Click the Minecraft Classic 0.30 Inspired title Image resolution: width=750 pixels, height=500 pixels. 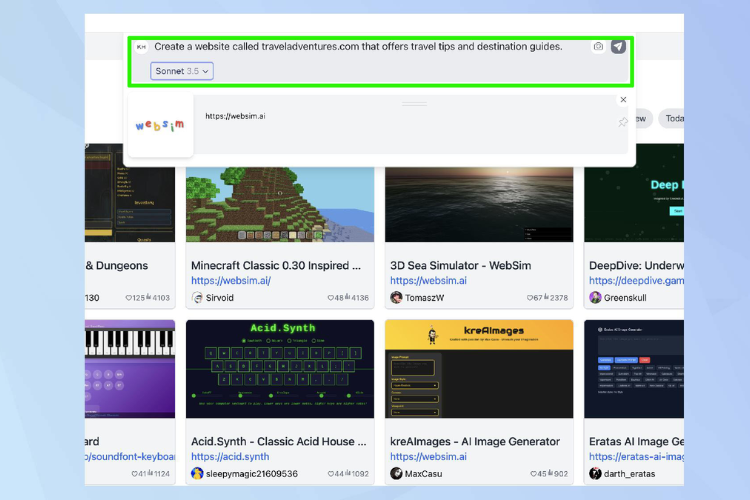coord(276,266)
